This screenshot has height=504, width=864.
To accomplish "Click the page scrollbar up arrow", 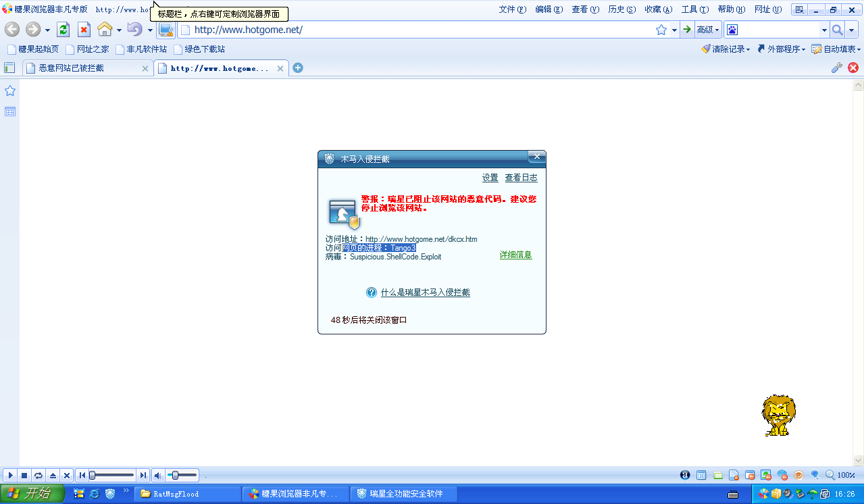I will [x=859, y=85].
